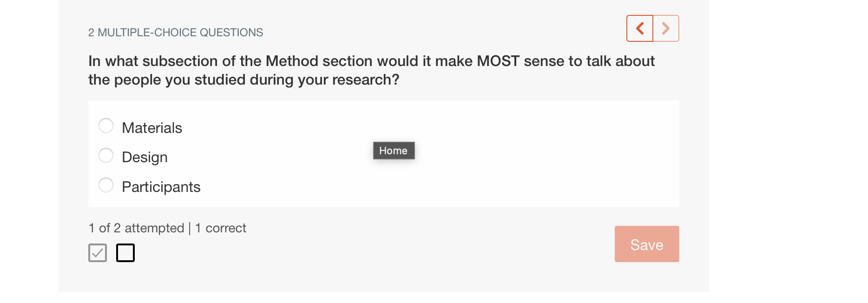Click the previous question chevron arrow
The height and width of the screenshot is (303, 868).
pyautogui.click(x=640, y=28)
